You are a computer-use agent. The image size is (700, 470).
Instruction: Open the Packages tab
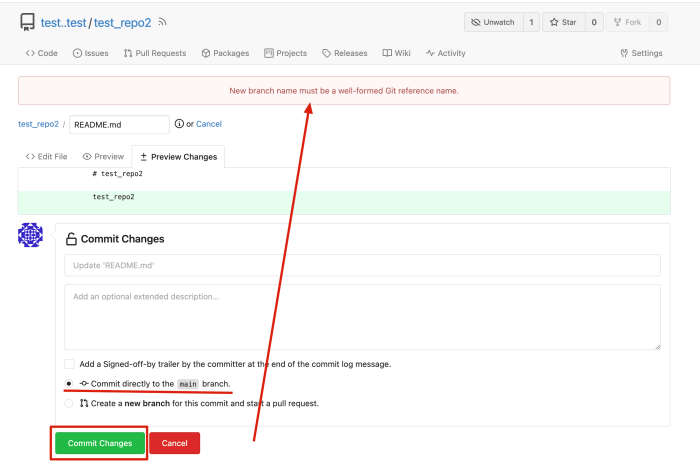point(225,53)
